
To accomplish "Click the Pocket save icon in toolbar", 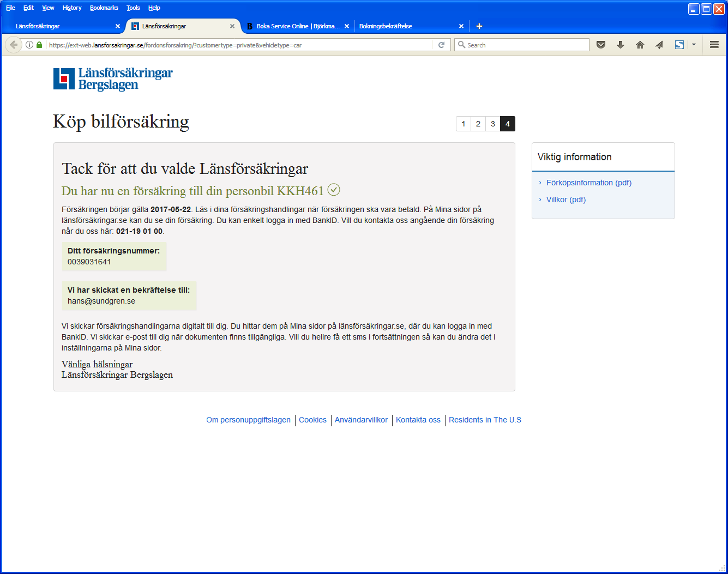I will 601,45.
